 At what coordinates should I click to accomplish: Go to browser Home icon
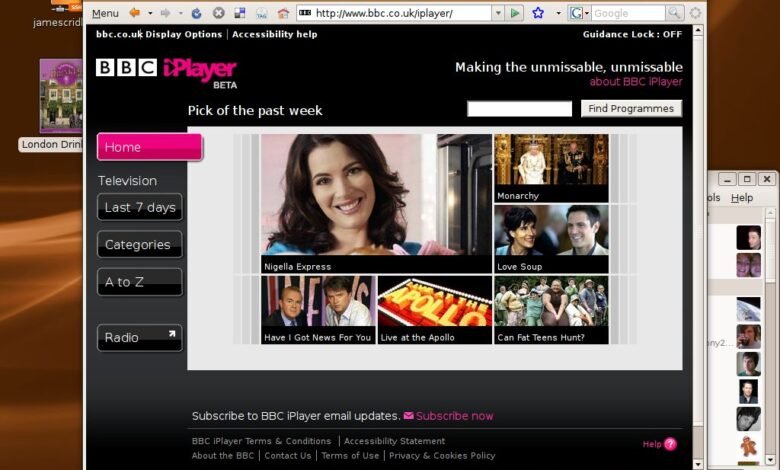(x=283, y=13)
